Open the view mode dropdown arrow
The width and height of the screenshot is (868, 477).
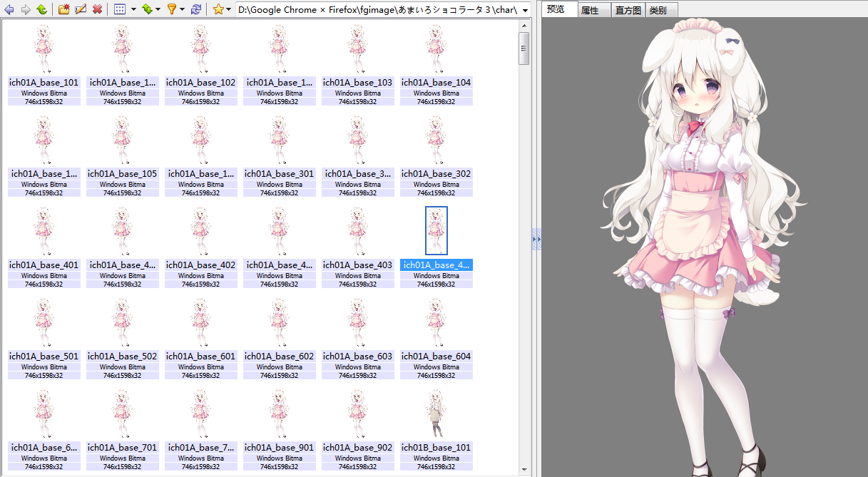click(x=133, y=10)
